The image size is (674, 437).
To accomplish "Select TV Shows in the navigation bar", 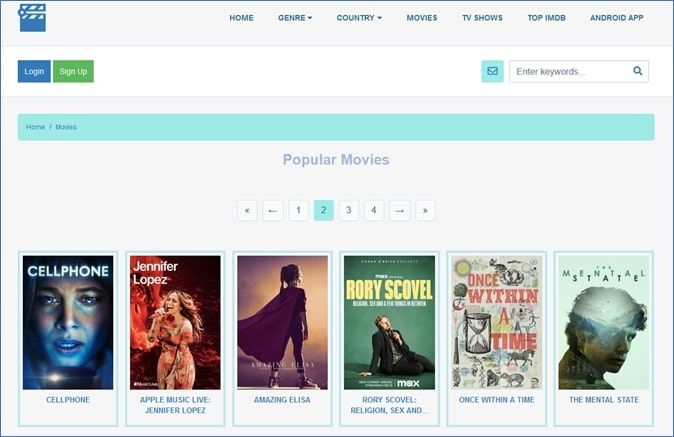I will 482,18.
